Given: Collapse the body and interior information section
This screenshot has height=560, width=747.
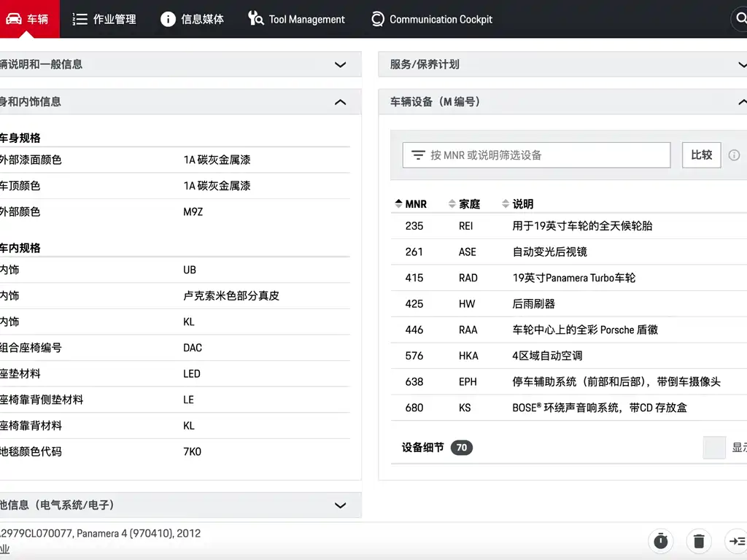Looking at the screenshot, I should pyautogui.click(x=340, y=102).
